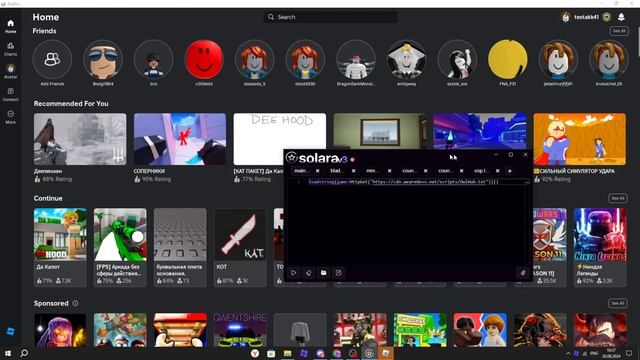The width and height of the screenshot is (640, 360).
Task: Click the Add Friends circle
Action: point(52,60)
